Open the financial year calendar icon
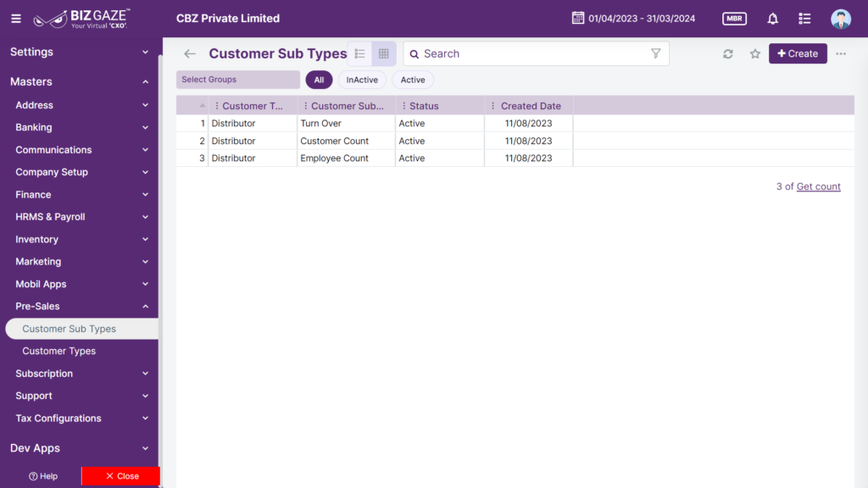 tap(577, 18)
